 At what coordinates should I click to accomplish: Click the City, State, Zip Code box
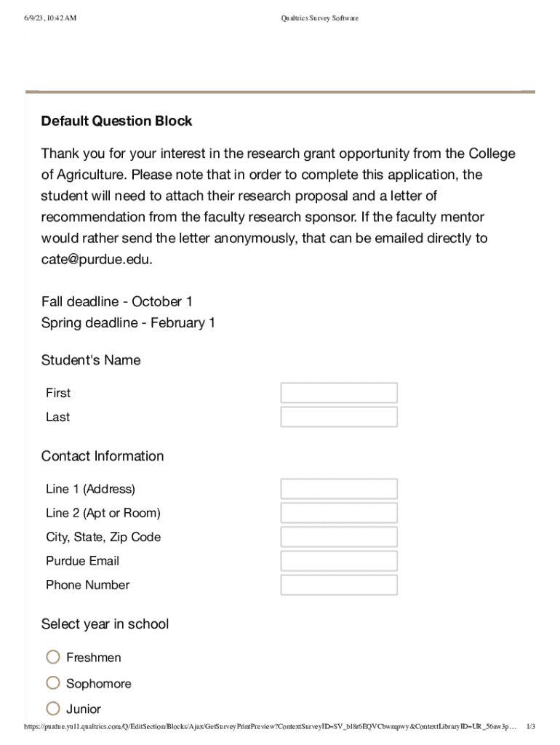[339, 537]
